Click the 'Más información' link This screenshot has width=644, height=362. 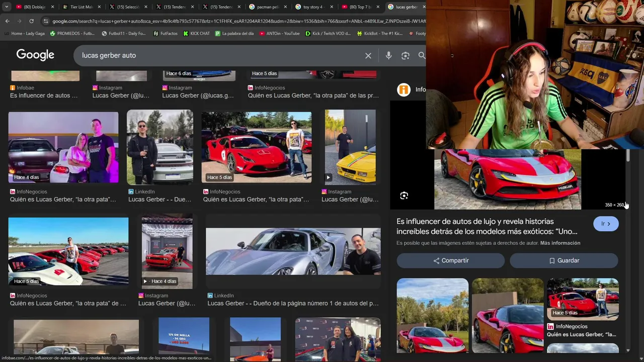pyautogui.click(x=560, y=243)
